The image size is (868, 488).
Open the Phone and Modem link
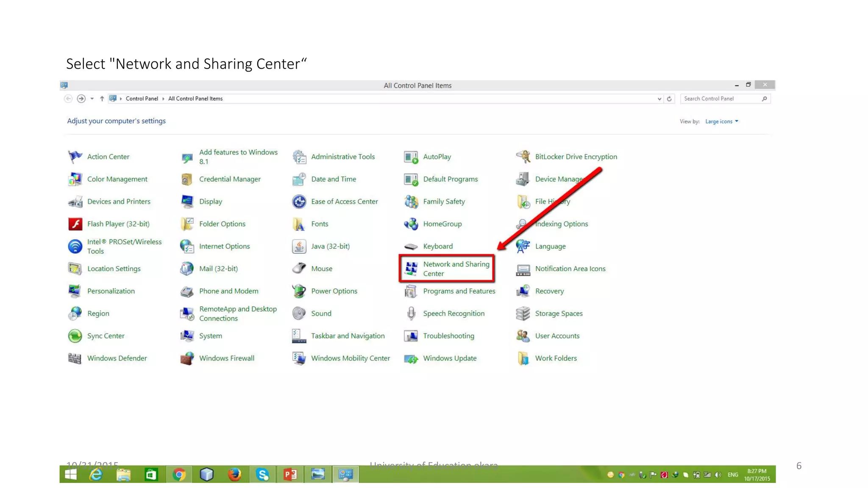[x=228, y=291]
